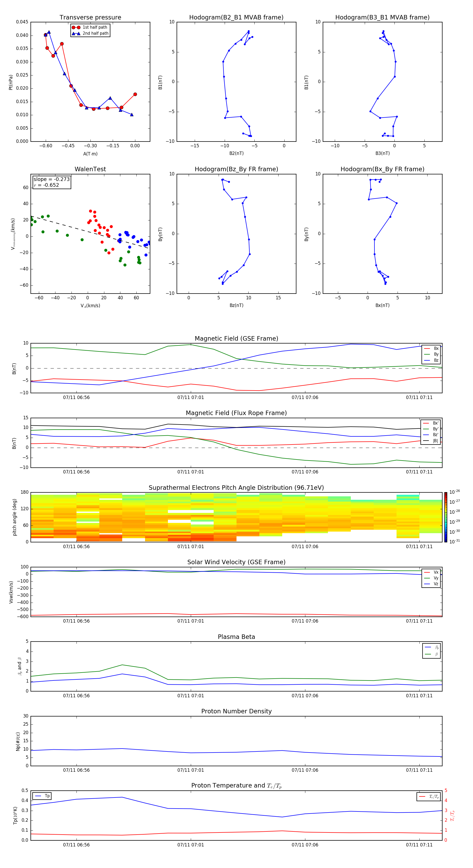
Task: Click the 'Np(#/cc)' y-axis label
Action: (x=18, y=741)
